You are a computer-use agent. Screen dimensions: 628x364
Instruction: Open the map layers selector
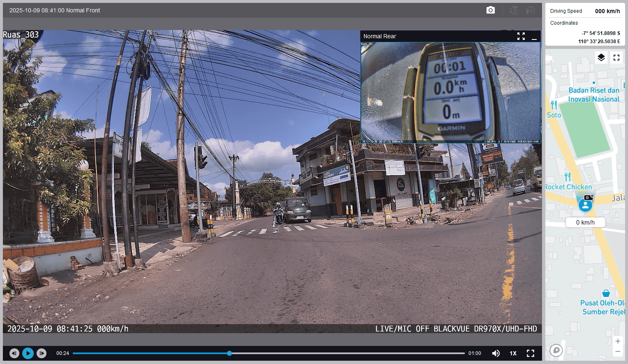pyautogui.click(x=601, y=58)
